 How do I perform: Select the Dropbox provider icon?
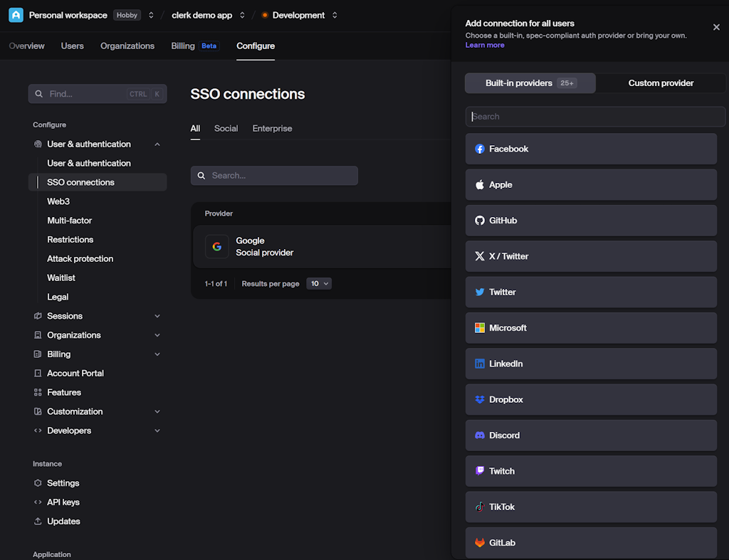pos(478,399)
